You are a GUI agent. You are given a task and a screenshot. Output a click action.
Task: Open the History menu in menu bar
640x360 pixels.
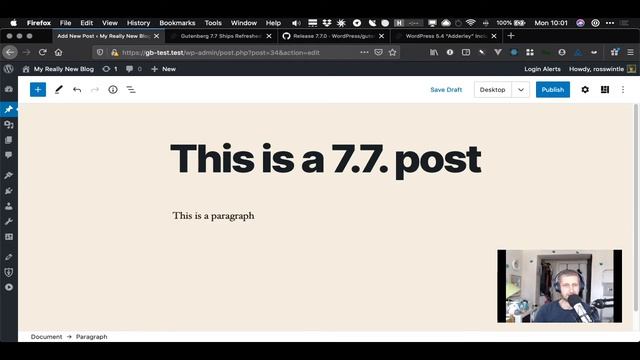pyautogui.click(x=138, y=23)
